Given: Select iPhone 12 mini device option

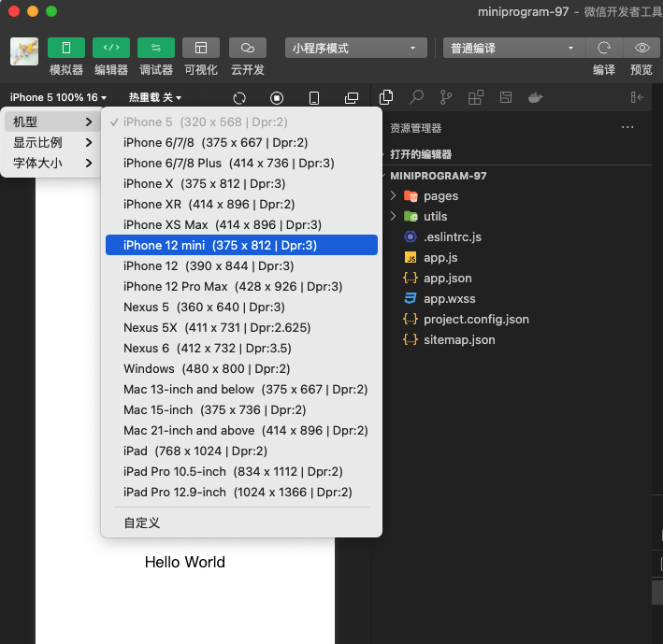Looking at the screenshot, I should [241, 245].
